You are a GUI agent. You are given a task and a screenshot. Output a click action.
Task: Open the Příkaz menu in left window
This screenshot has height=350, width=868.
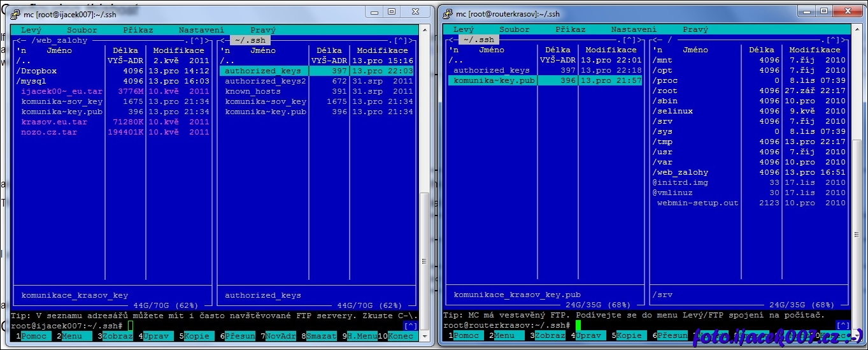(x=138, y=30)
